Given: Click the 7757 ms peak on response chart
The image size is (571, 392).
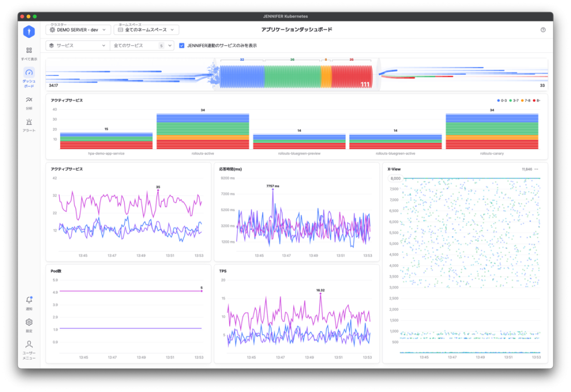Looking at the screenshot, I should pyautogui.click(x=273, y=190).
